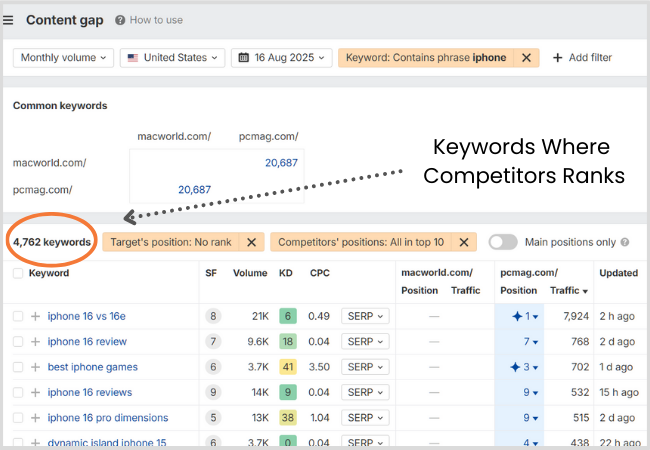Check the iphone 16 vs 16e row checkbox
This screenshot has width=650, height=450.
[18, 316]
